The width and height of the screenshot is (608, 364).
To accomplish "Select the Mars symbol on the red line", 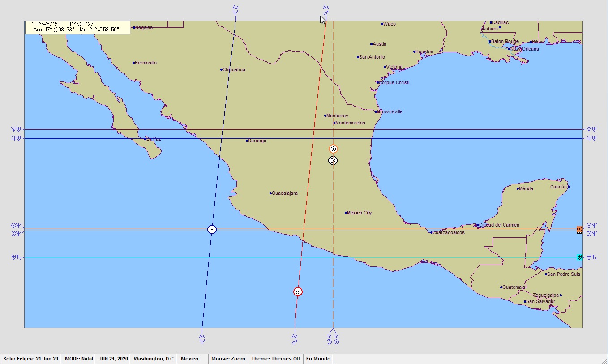I will [x=298, y=291].
